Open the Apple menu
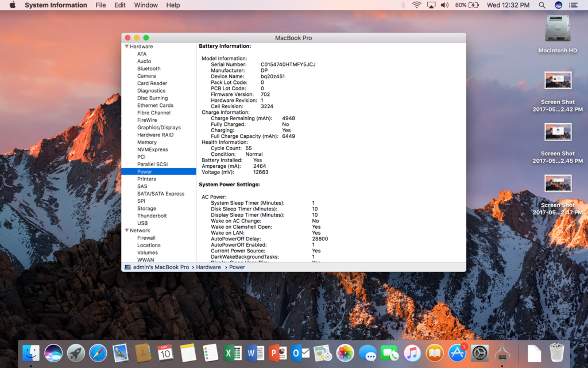Image resolution: width=588 pixels, height=368 pixels. pyautogui.click(x=13, y=5)
